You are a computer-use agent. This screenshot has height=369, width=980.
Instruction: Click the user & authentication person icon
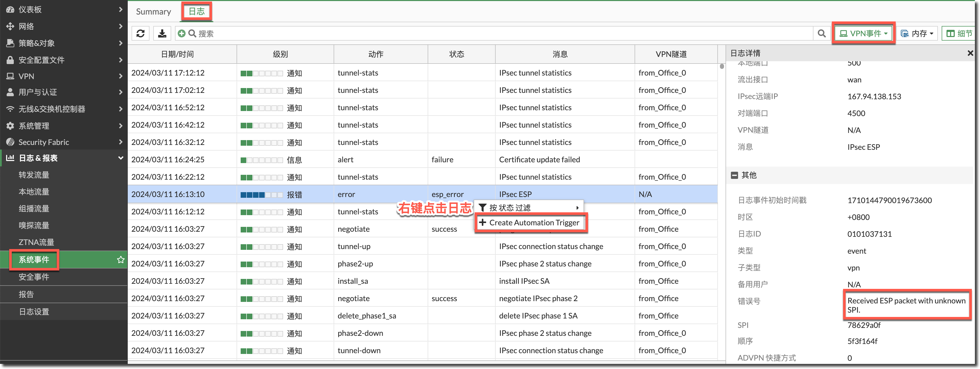click(10, 92)
